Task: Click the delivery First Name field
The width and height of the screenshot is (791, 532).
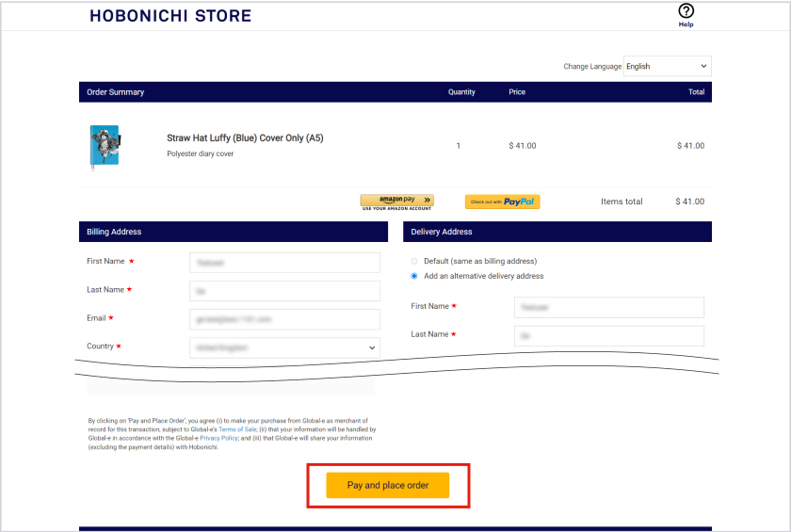Action: [608, 307]
